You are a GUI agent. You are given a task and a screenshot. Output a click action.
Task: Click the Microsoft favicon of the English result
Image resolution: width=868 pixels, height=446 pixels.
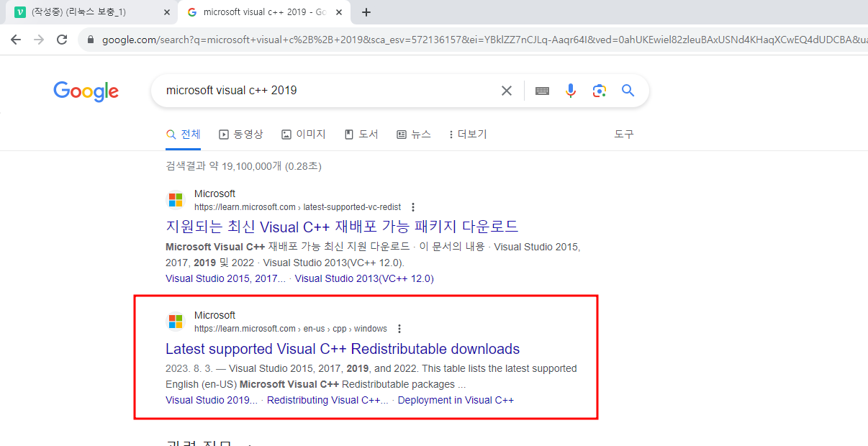pyautogui.click(x=176, y=322)
